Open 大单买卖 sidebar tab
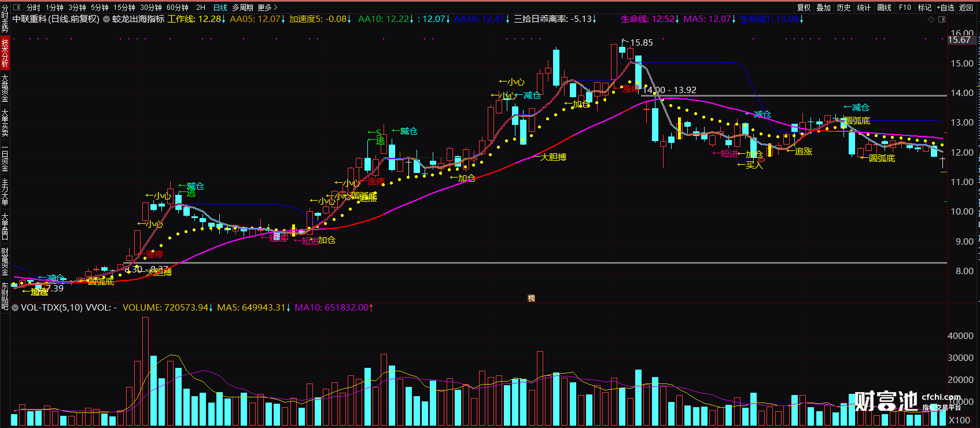Screen dimensions: 980x428 pos(5,122)
